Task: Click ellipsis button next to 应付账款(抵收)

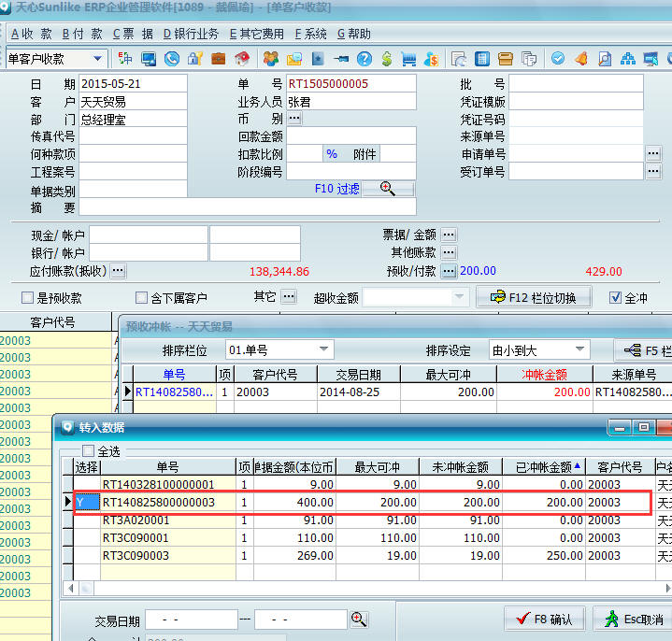Action: click(118, 271)
